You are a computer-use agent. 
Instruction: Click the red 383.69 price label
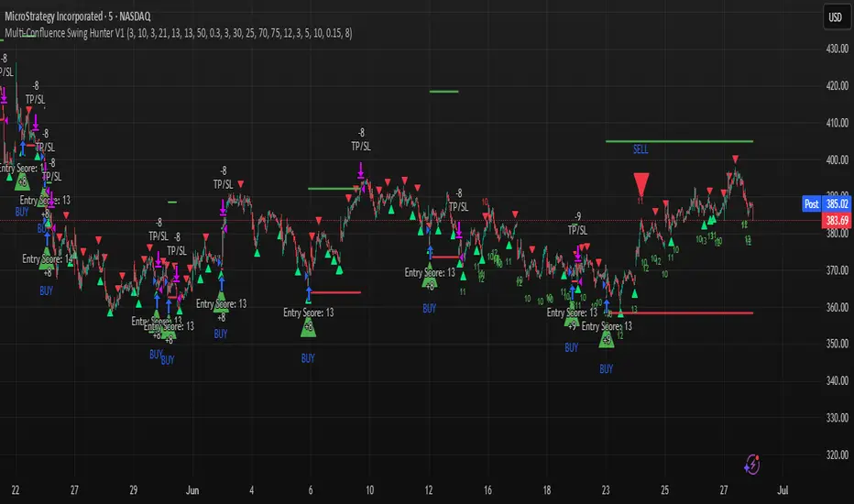837,220
